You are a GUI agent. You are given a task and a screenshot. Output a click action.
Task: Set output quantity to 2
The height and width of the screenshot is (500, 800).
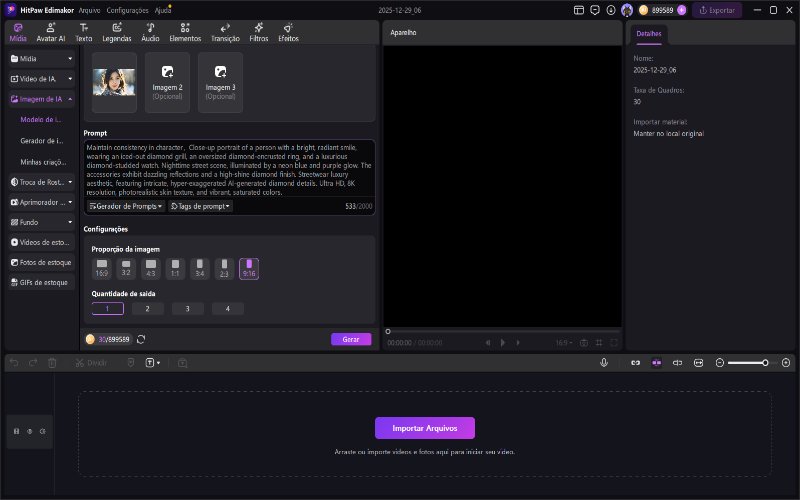[147, 309]
